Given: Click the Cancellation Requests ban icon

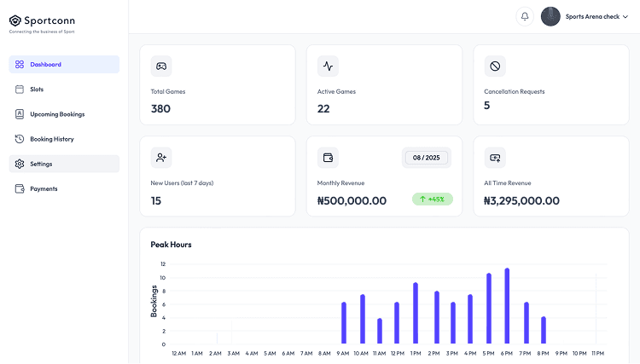Looking at the screenshot, I should (x=495, y=66).
